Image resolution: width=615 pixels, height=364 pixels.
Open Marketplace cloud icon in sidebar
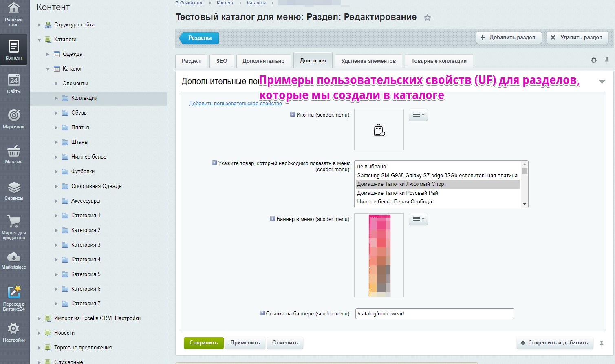(x=14, y=260)
